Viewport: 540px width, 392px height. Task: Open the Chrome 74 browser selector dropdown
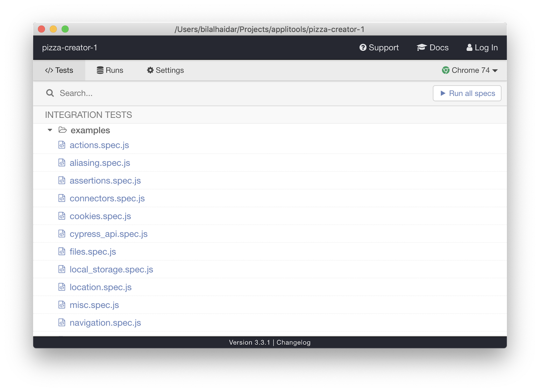pos(469,70)
